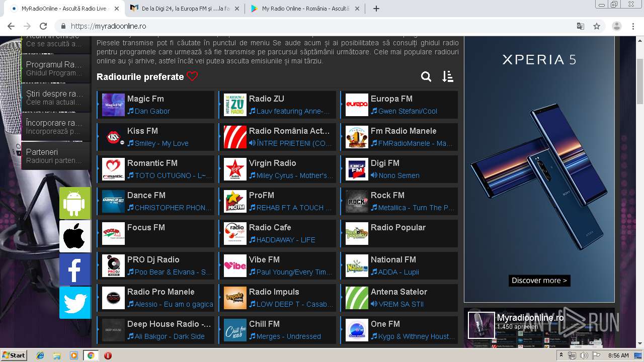Share the page via Twitter icon
This screenshot has width=644, height=362.
coord(75,303)
